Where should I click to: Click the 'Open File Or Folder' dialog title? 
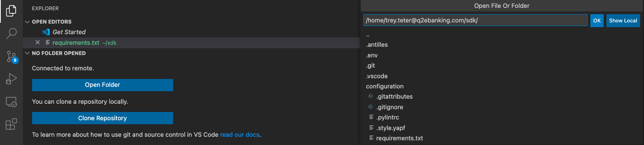pos(502,6)
